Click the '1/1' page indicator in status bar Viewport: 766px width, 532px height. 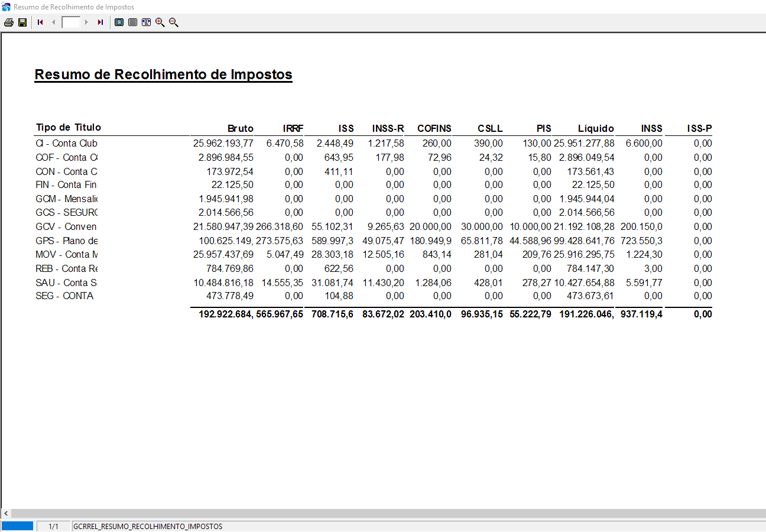tap(53, 526)
